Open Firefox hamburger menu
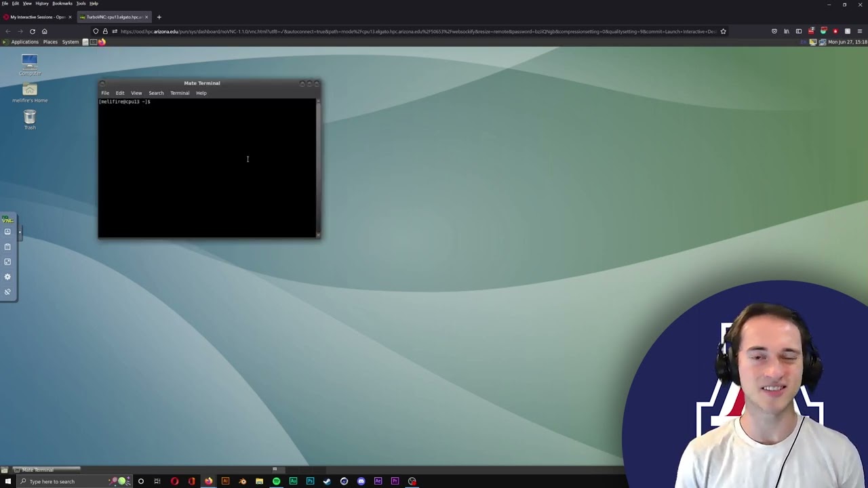This screenshot has width=868, height=488. 860,31
